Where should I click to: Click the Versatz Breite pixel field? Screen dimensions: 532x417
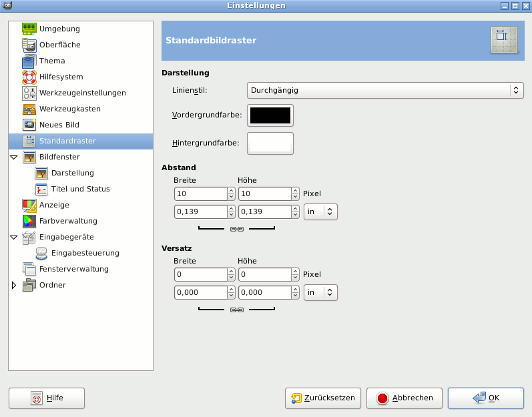click(200, 274)
